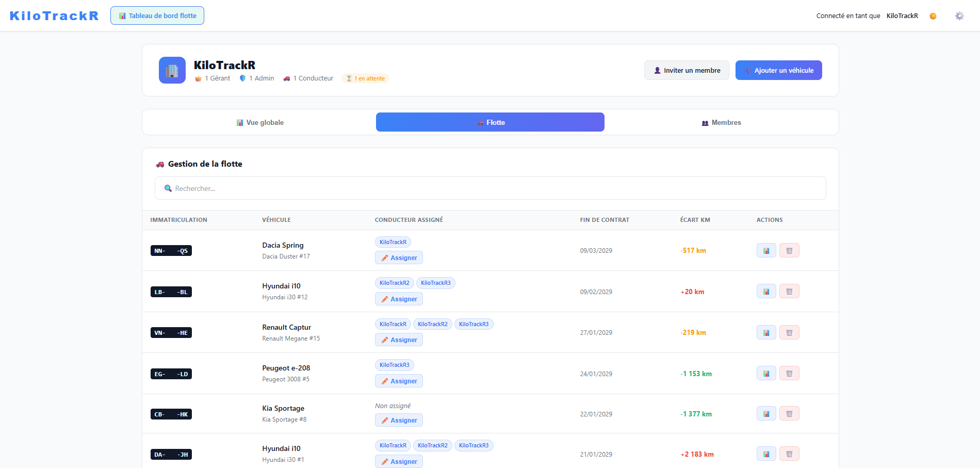Assign driver to Hyundai i10 DA-

[x=399, y=461]
